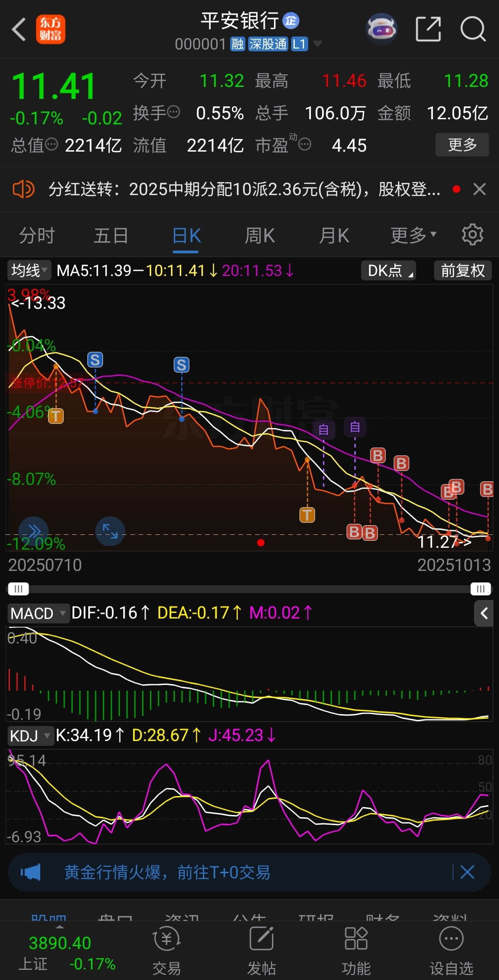The height and width of the screenshot is (980, 499).
Task: Grab the right range slider handle
Action: pos(481,589)
